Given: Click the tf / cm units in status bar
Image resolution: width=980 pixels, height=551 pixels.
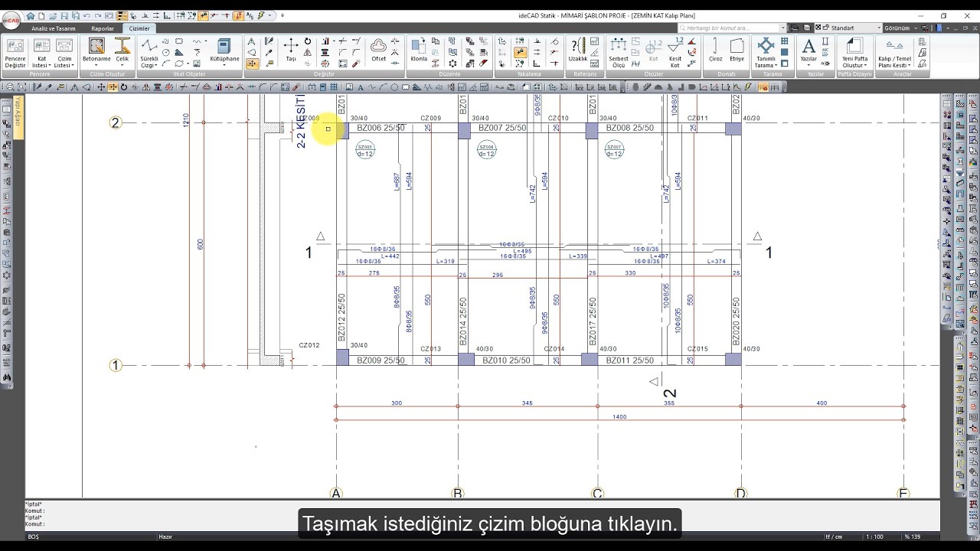Looking at the screenshot, I should [x=832, y=536].
